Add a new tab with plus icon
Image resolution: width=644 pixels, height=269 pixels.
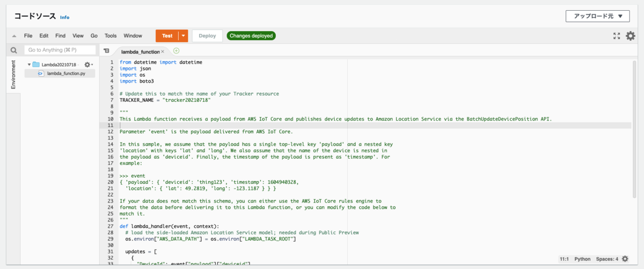(176, 51)
